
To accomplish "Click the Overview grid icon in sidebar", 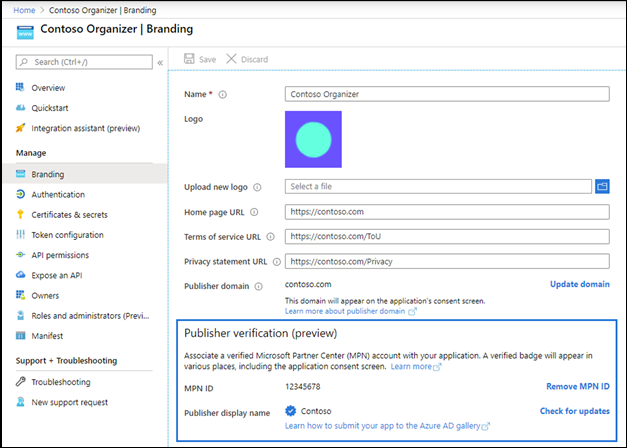I will (20, 87).
